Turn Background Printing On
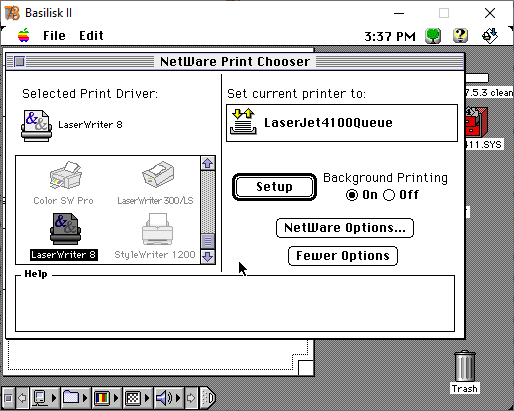 point(352,195)
